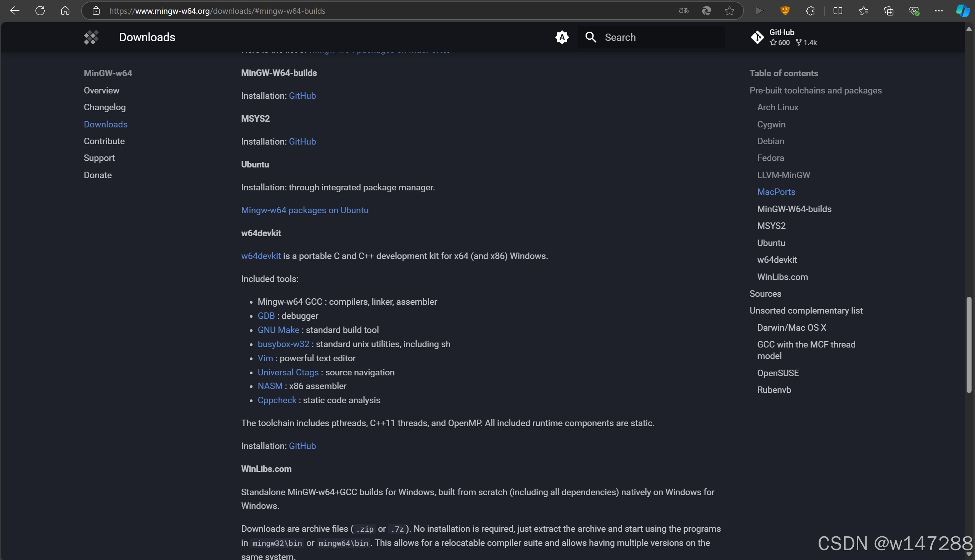The image size is (975, 560).
Task: Open browser Extensions puzzle icon
Action: (810, 11)
